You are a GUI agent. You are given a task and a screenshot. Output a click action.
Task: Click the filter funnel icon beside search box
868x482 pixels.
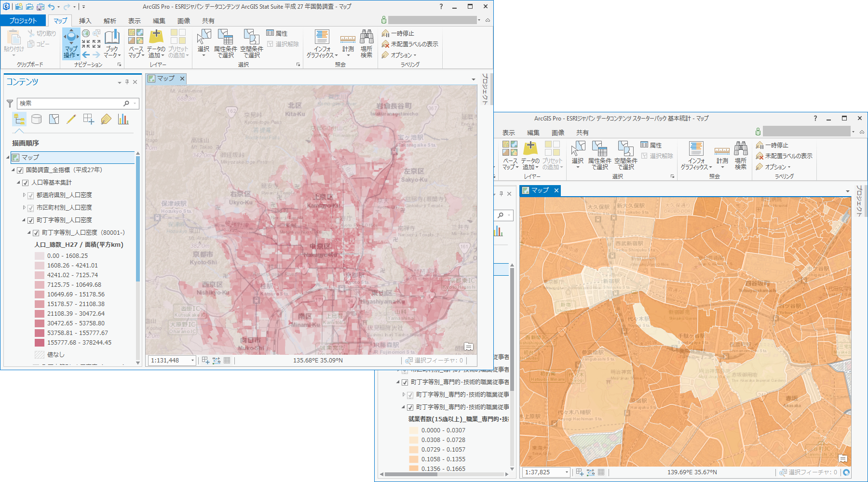tap(10, 103)
